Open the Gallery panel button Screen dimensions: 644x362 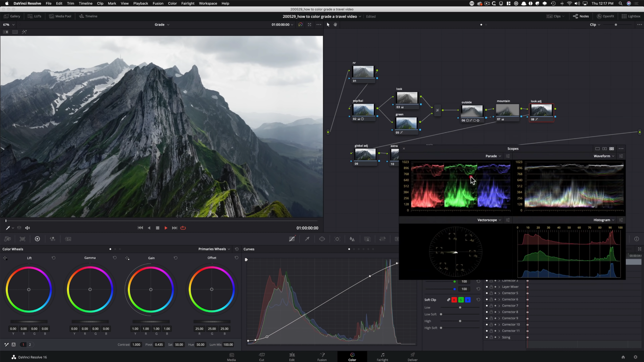click(12, 16)
